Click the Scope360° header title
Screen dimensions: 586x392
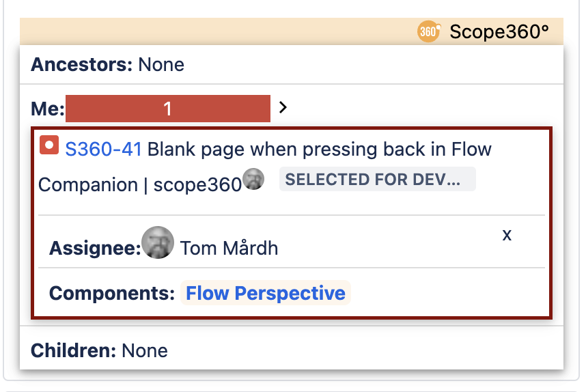pos(499,32)
